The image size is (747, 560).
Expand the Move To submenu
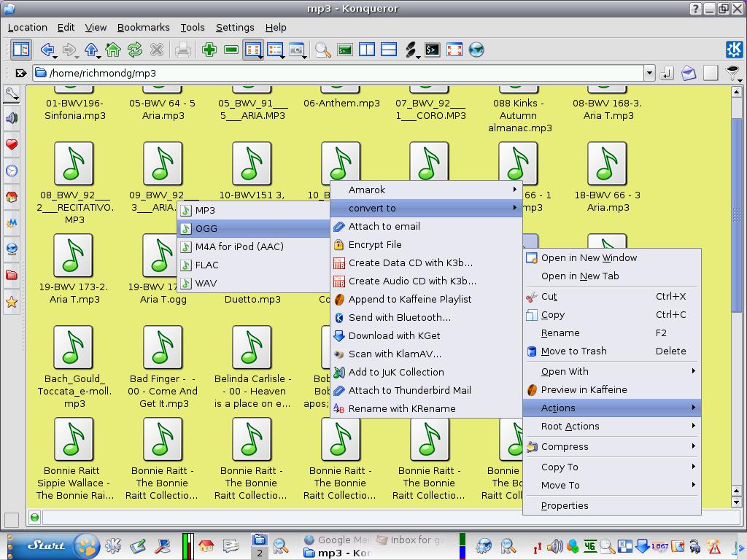coord(612,485)
